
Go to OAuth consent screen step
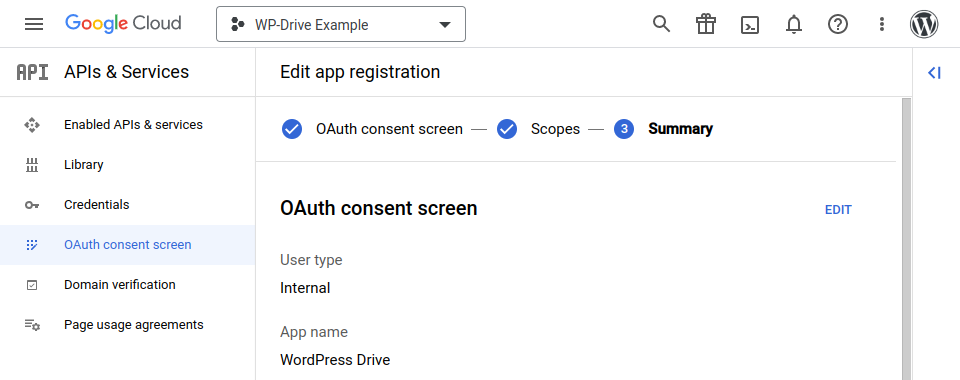[389, 129]
